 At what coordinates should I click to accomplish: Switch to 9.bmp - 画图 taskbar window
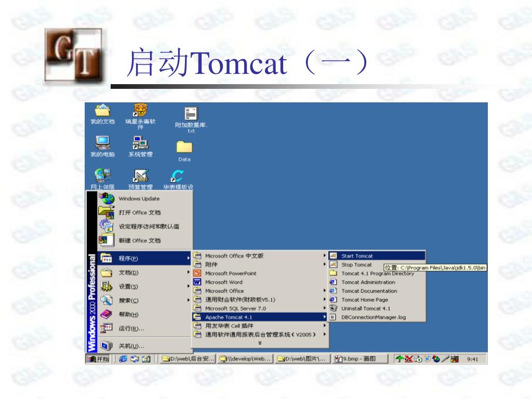360,358
